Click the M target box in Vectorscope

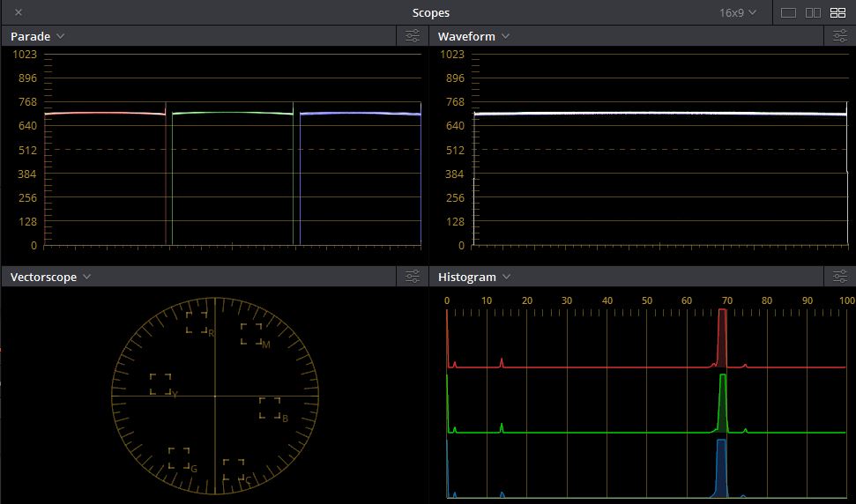(x=251, y=334)
